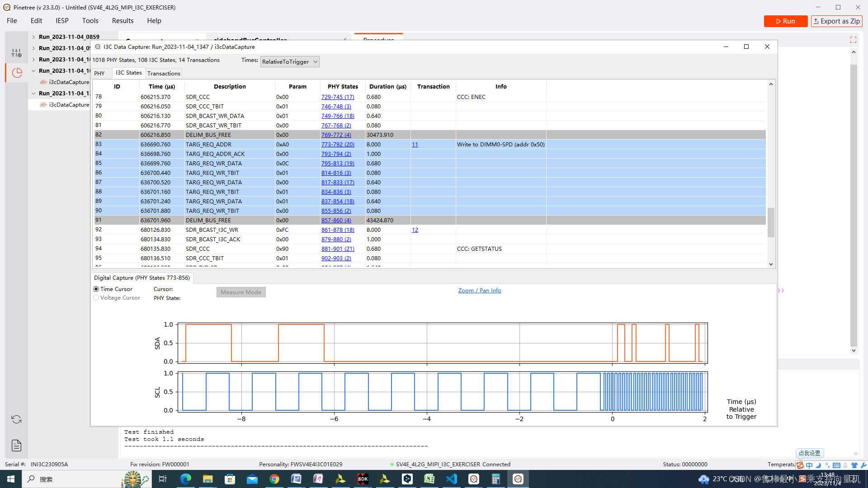868x488 pixels.
Task: Open the document log icon in sidebar
Action: click(17, 446)
